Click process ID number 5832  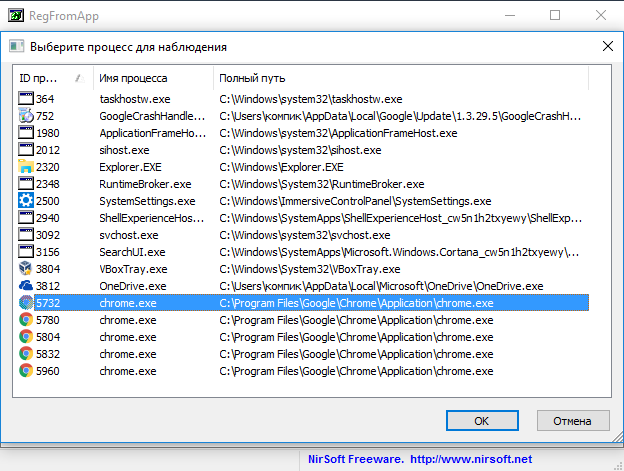(x=48, y=354)
